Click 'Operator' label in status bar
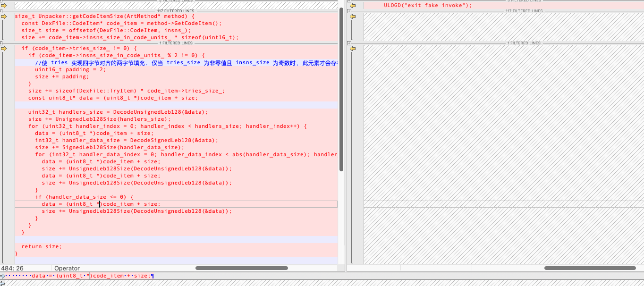This screenshot has height=286, width=644. [67, 268]
